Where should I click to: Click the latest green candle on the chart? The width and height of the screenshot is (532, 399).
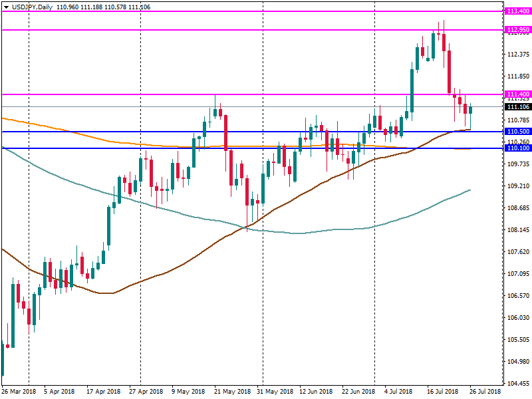pos(471,110)
